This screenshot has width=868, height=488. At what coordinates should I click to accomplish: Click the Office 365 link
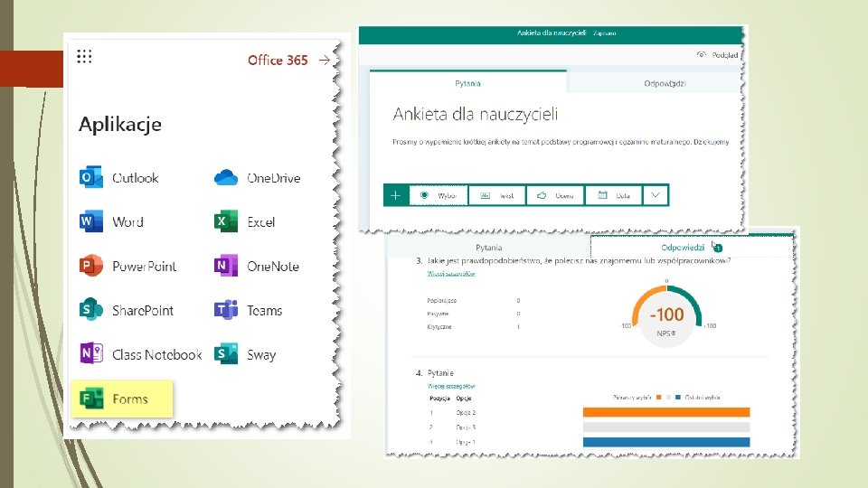pos(278,60)
